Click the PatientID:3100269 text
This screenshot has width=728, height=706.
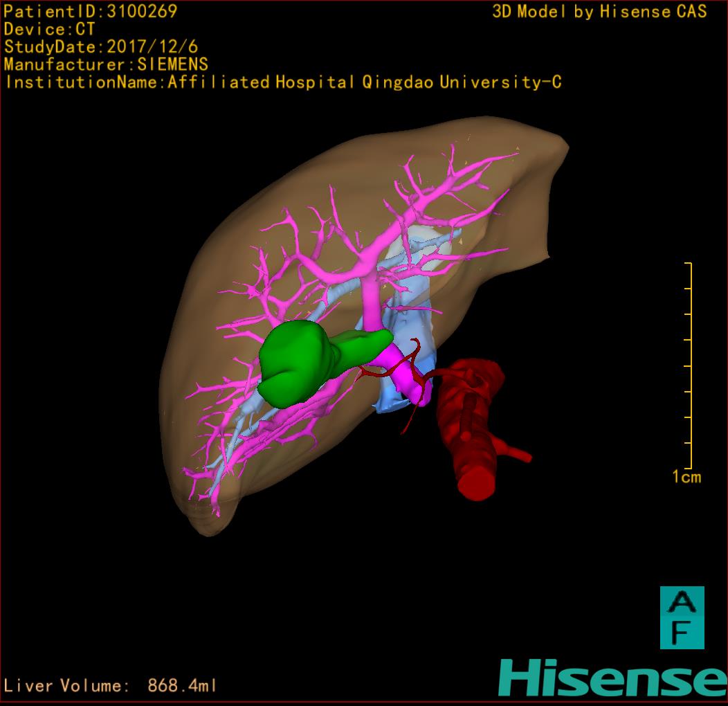pyautogui.click(x=91, y=11)
